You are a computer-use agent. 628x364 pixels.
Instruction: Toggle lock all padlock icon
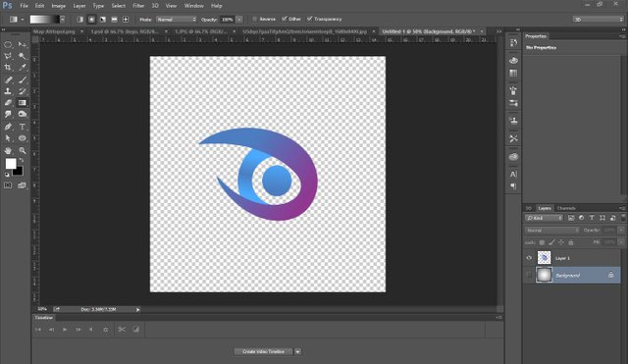(x=571, y=242)
